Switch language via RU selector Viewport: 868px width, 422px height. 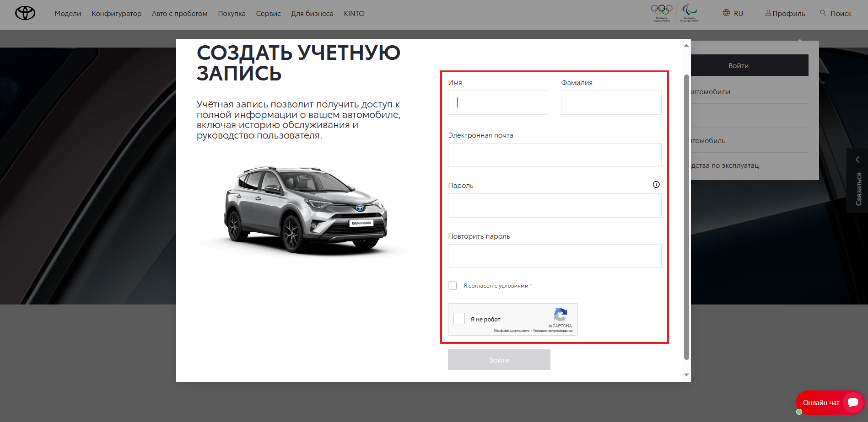coord(739,14)
